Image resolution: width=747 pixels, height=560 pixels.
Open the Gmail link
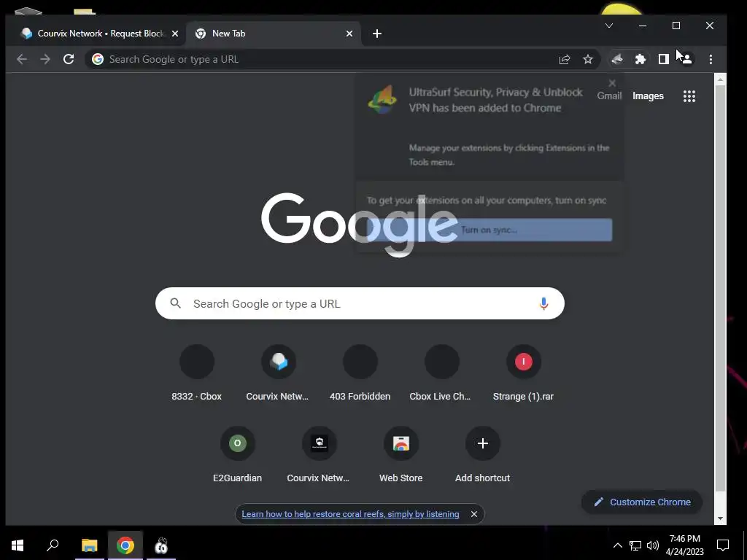609,96
